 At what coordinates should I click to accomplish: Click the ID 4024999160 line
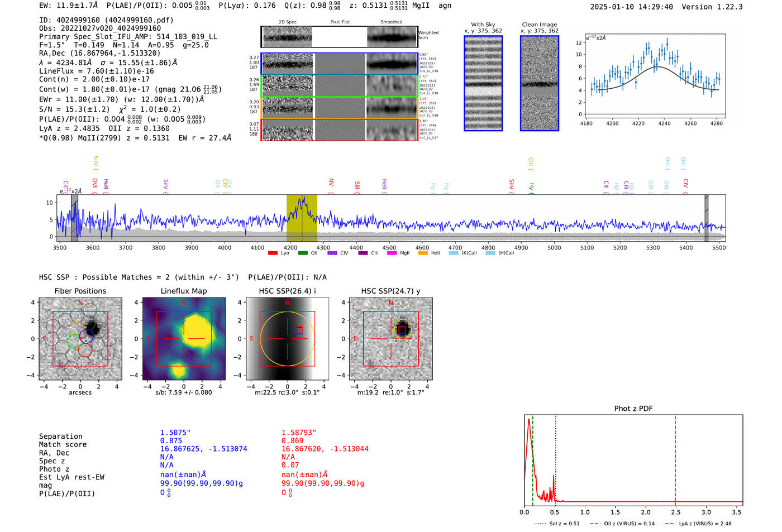click(x=106, y=20)
